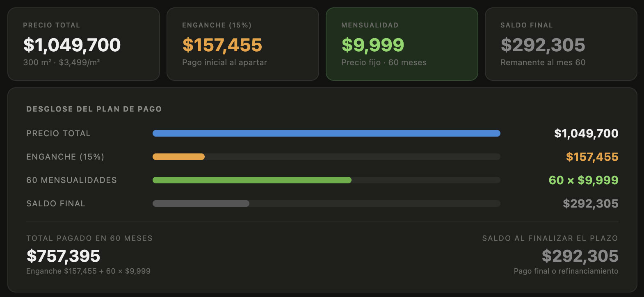This screenshot has height=297, width=644.
Task: Click the "Total pagado en 60 meses" label
Action: coord(89,238)
